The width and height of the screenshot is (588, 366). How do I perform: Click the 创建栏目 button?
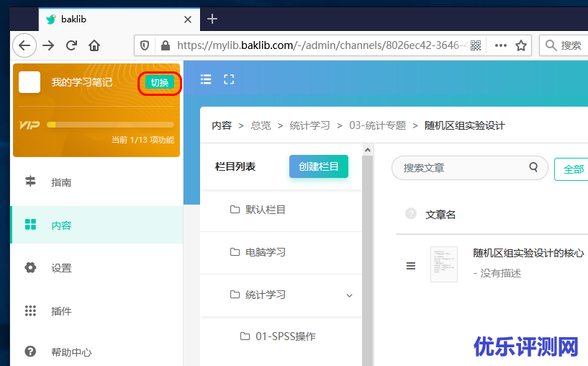[319, 166]
